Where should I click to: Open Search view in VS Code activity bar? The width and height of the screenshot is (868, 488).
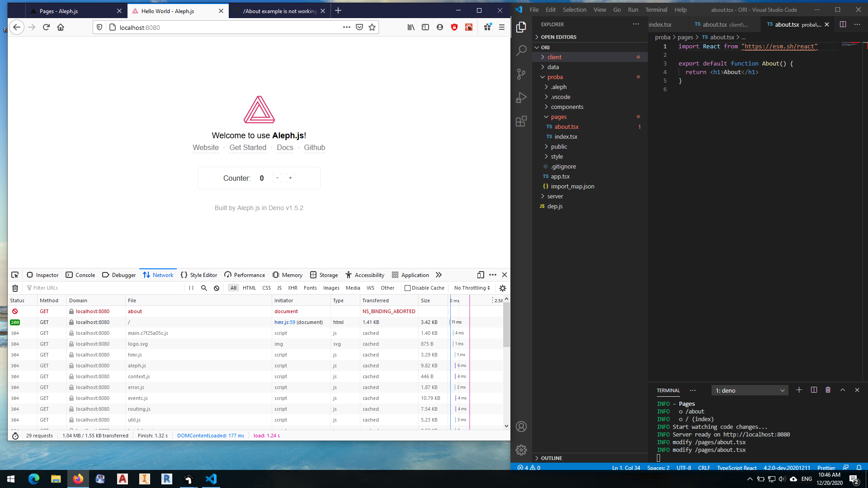[521, 50]
